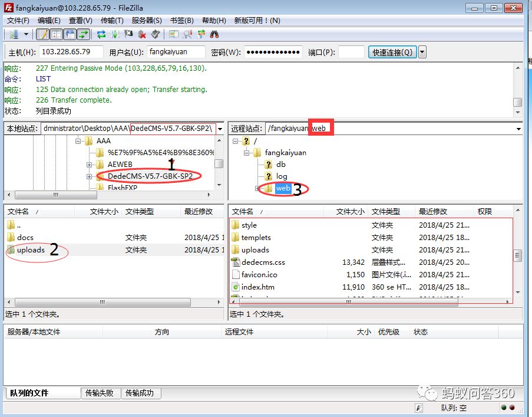This screenshot has width=532, height=417.
Task: Open the 编辑(E) menu
Action: (x=49, y=21)
